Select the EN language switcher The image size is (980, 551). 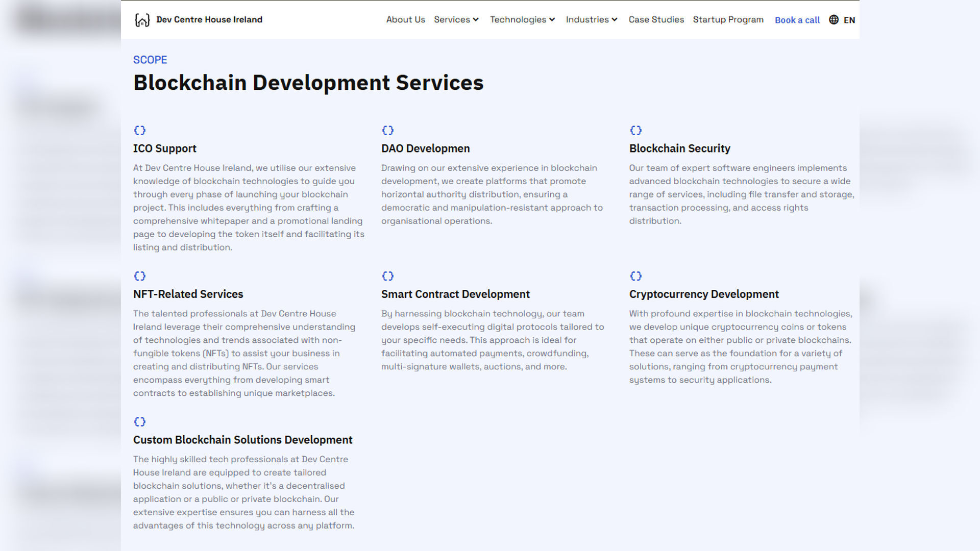point(849,20)
